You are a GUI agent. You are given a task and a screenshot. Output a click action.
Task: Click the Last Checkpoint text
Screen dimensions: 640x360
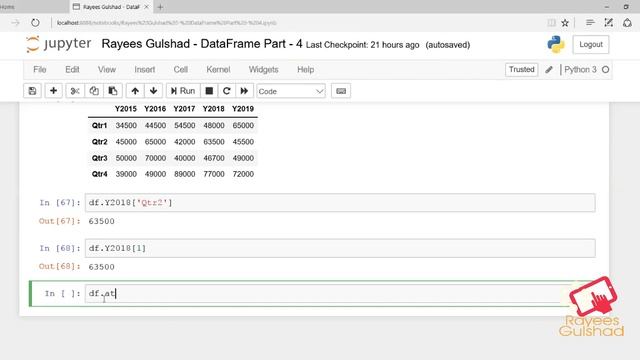coord(362,45)
